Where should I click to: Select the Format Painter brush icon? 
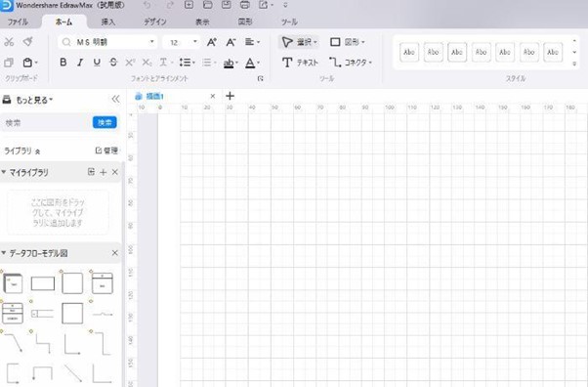[27, 42]
